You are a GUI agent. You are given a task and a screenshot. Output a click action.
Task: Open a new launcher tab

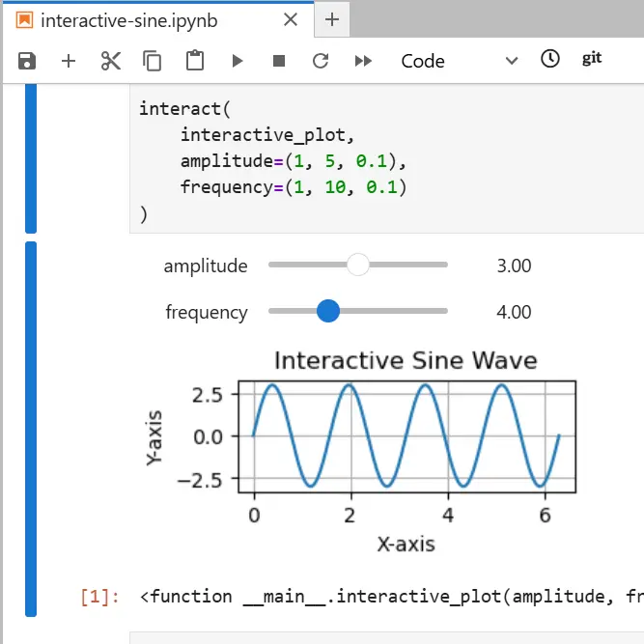331,19
